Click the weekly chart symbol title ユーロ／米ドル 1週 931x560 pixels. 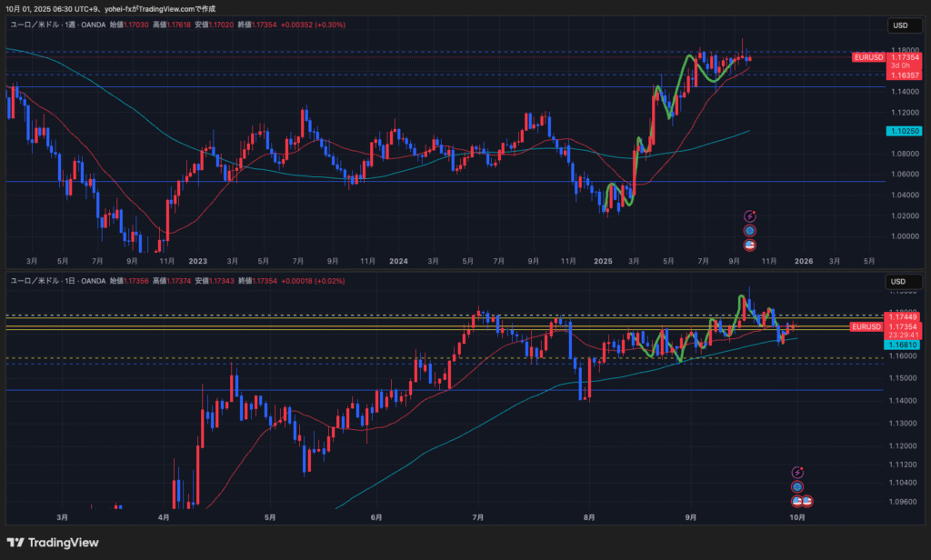pos(45,25)
